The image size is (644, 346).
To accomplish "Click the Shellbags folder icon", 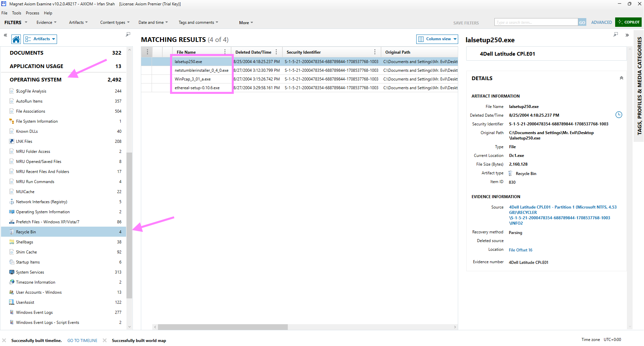I will (12, 242).
